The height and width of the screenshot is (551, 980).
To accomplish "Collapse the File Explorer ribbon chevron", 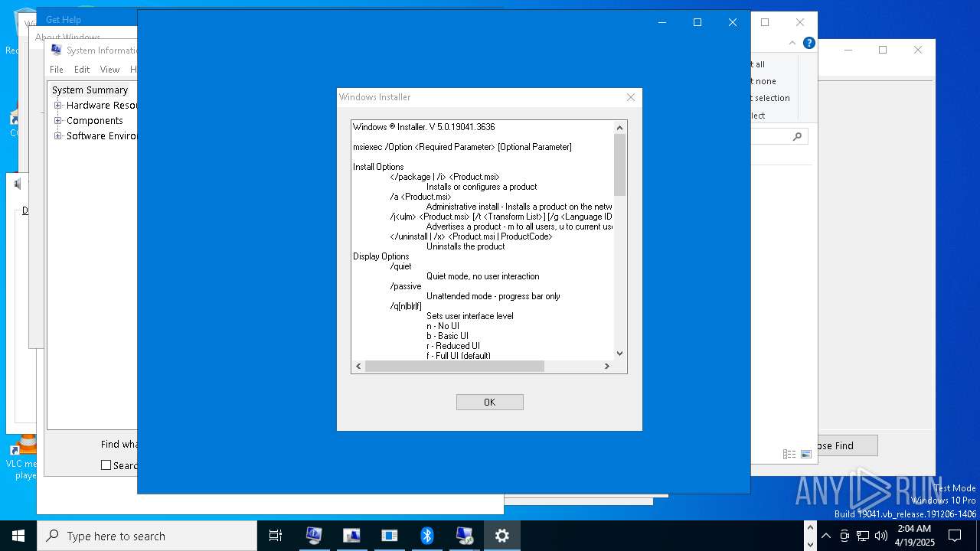I will (x=793, y=43).
